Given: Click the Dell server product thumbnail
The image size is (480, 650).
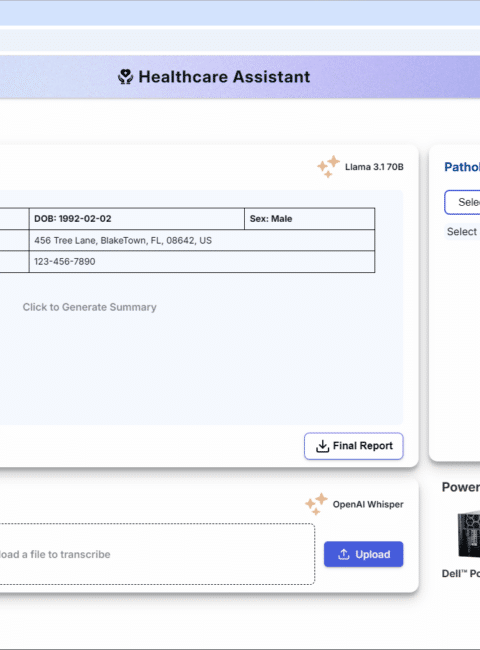Looking at the screenshot, I should click(x=469, y=534).
